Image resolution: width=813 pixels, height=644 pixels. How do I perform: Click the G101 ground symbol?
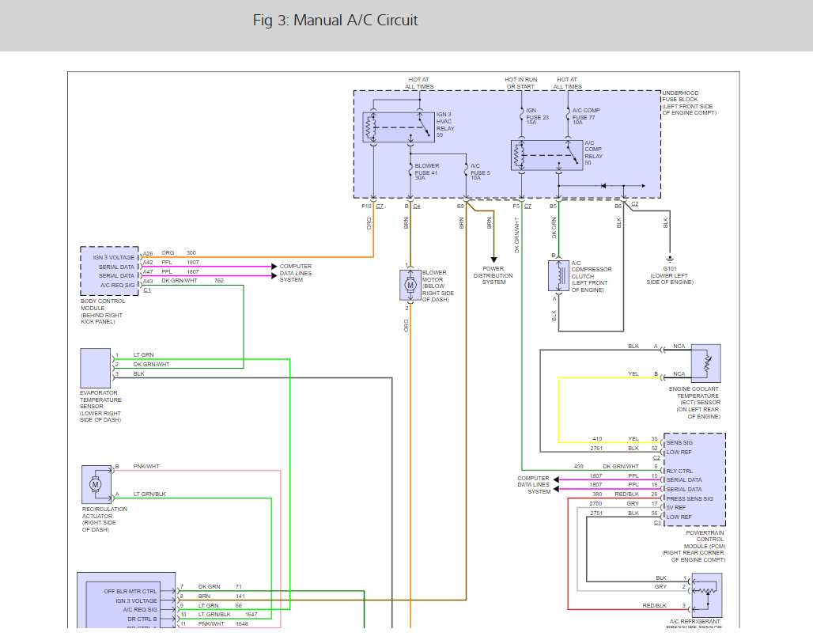click(x=669, y=258)
